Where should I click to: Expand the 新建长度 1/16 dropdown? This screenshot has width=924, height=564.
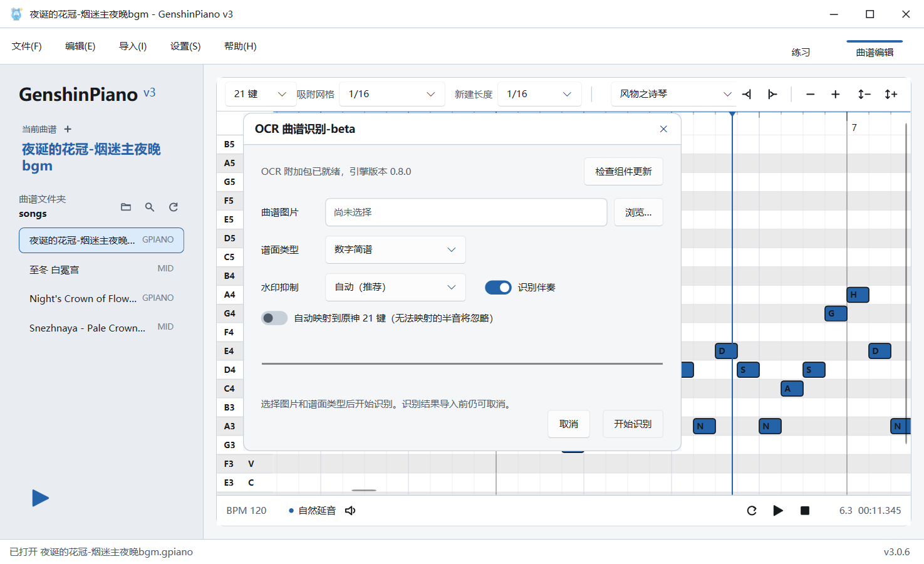[x=539, y=94]
